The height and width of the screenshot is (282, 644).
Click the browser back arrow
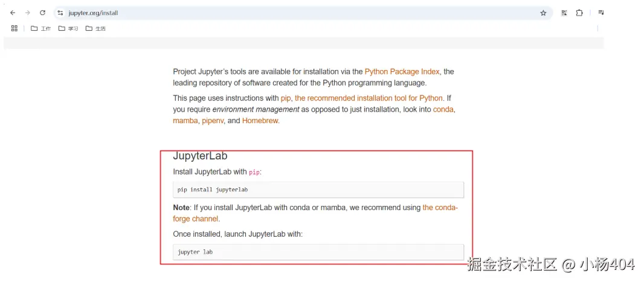coord(13,13)
